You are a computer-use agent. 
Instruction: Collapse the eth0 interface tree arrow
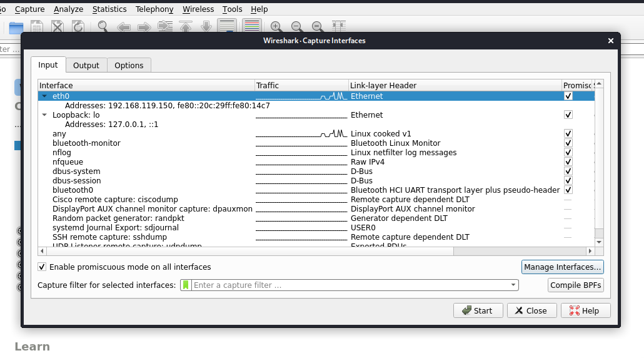click(x=44, y=96)
